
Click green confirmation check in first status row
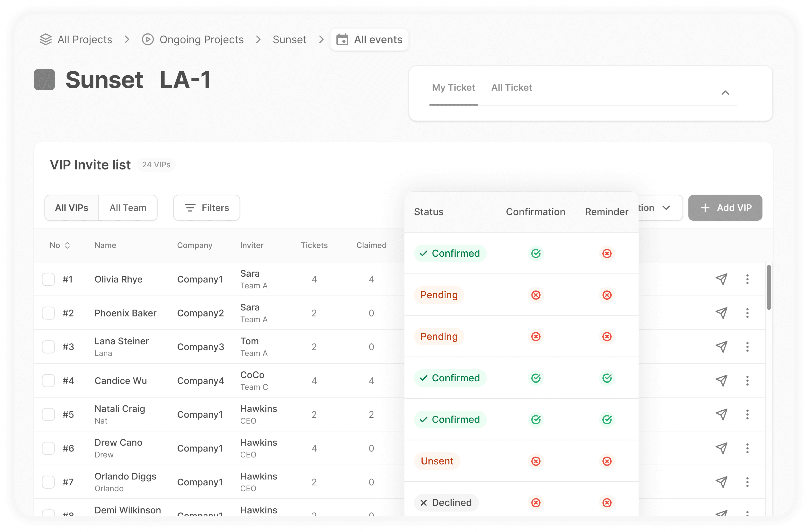tap(536, 253)
